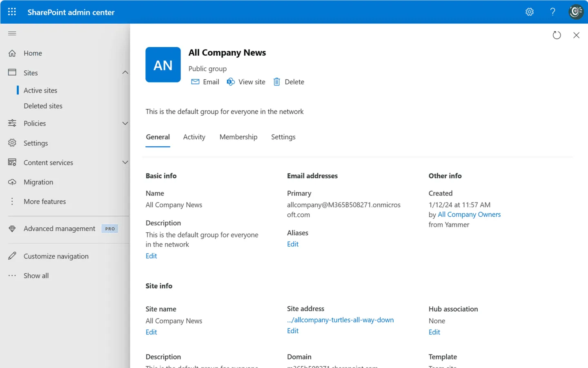This screenshot has width=588, height=368.
Task: Expand the Policies section chevron
Action: [125, 123]
